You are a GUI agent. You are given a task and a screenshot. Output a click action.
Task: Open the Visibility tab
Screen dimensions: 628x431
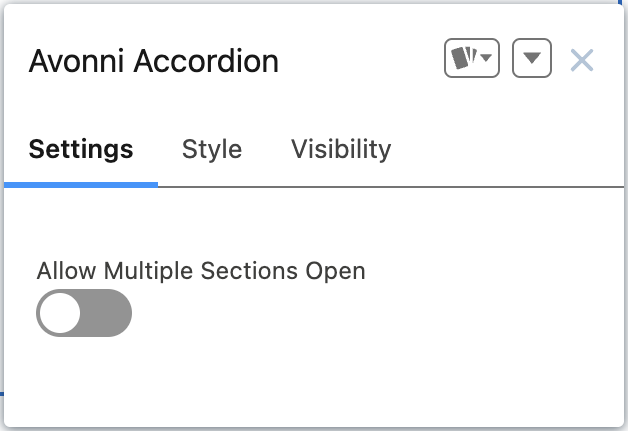[341, 150]
